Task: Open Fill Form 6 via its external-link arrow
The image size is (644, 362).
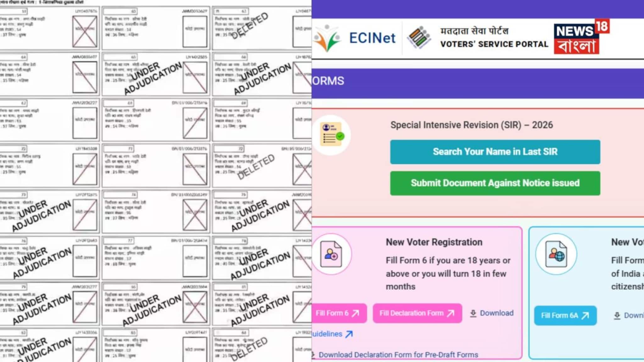Action: click(x=356, y=313)
